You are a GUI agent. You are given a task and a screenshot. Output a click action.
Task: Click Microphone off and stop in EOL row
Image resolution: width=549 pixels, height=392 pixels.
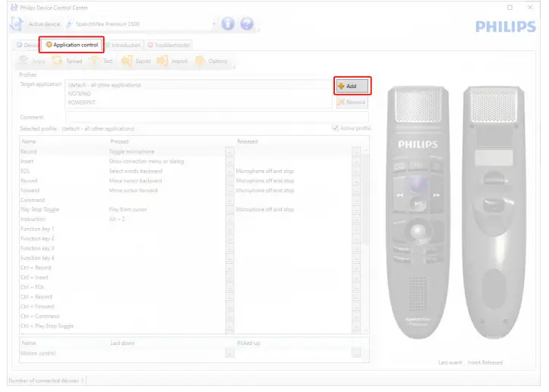(x=265, y=171)
